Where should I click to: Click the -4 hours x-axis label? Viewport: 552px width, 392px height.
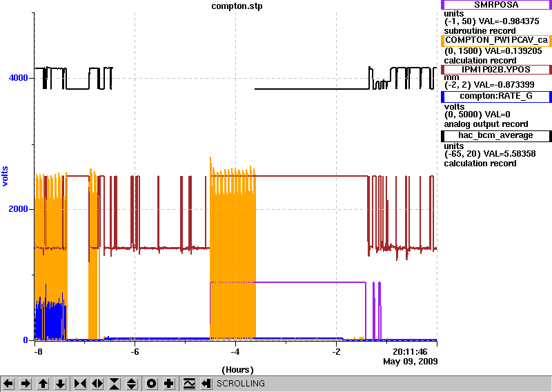[x=235, y=351]
